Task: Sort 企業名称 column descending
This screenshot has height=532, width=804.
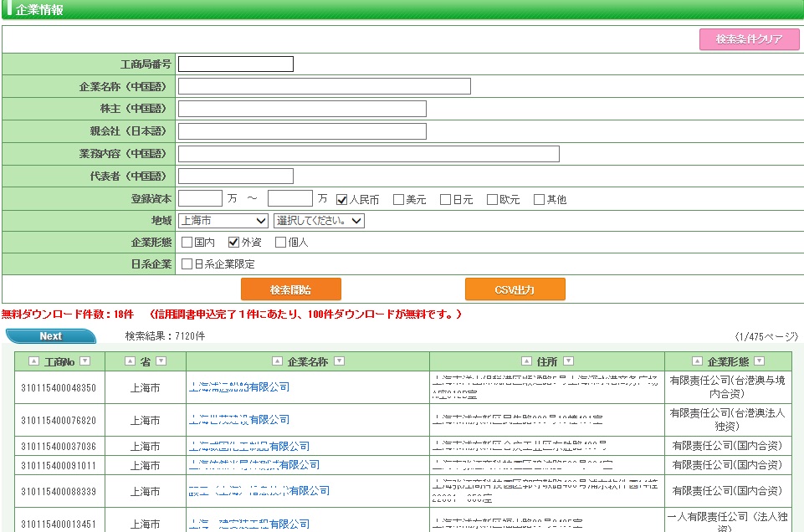Action: pyautogui.click(x=339, y=361)
